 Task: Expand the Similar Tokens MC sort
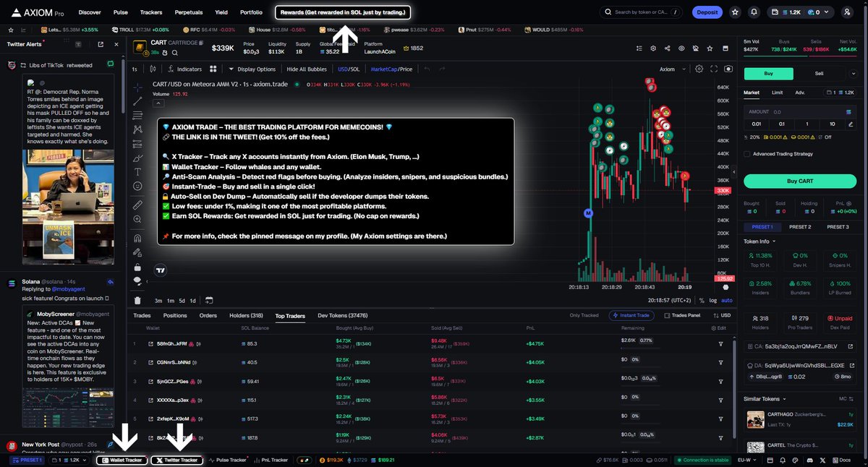point(844,398)
